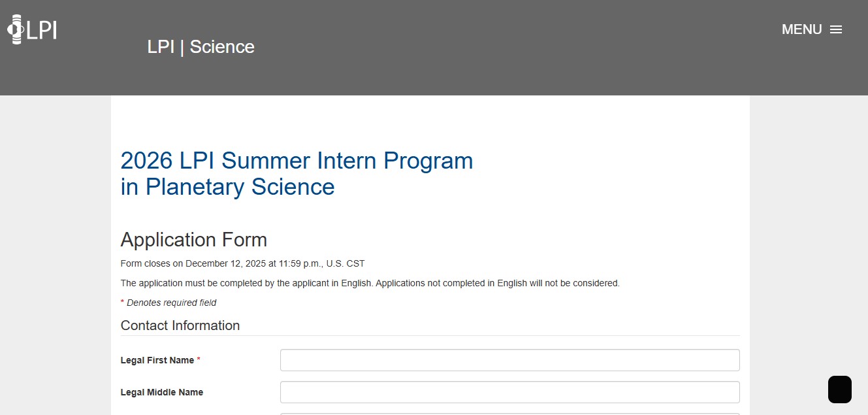Screen dimensions: 868x415
Task: Click the LPI logo in the header
Action: click(33, 29)
